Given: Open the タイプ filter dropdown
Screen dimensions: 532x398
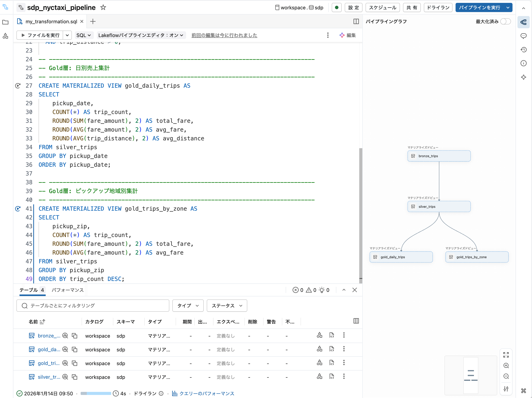Looking at the screenshot, I should [188, 305].
